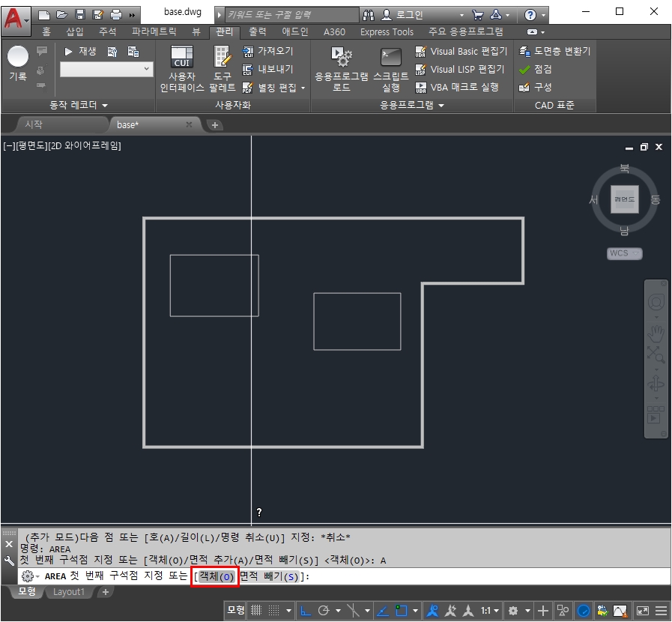Image resolution: width=672 pixels, height=622 pixels.
Task: Open the 별칭 편집 dropdown
Action: coord(303,88)
